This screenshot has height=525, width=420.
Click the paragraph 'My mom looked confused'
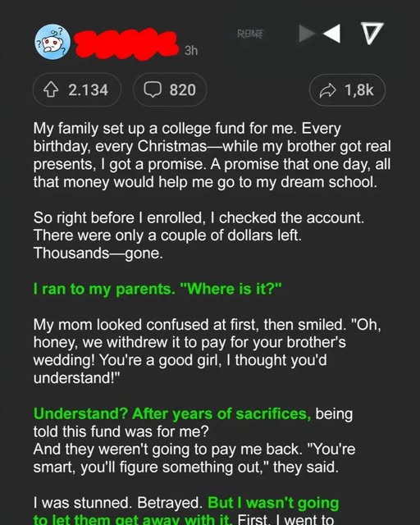click(x=207, y=351)
